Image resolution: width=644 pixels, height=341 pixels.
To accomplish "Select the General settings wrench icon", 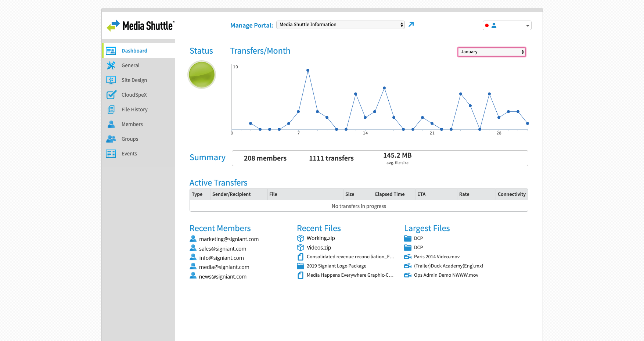I will [111, 65].
